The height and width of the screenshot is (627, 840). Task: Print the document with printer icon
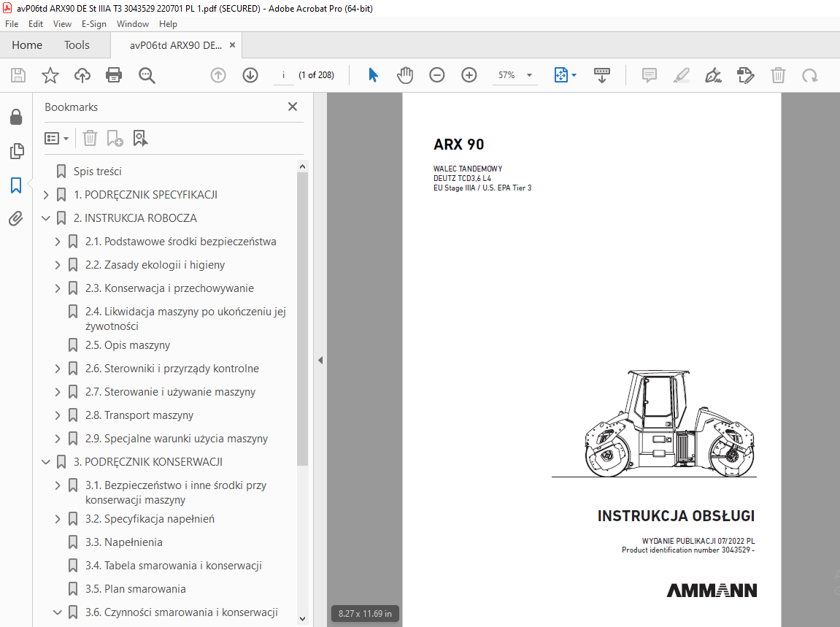[x=114, y=75]
